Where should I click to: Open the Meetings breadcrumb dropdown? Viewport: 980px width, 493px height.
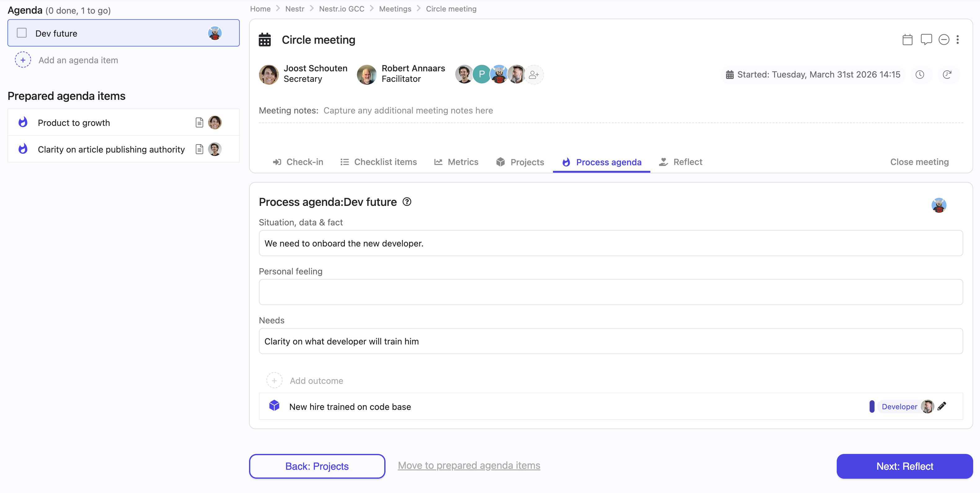[x=395, y=8]
